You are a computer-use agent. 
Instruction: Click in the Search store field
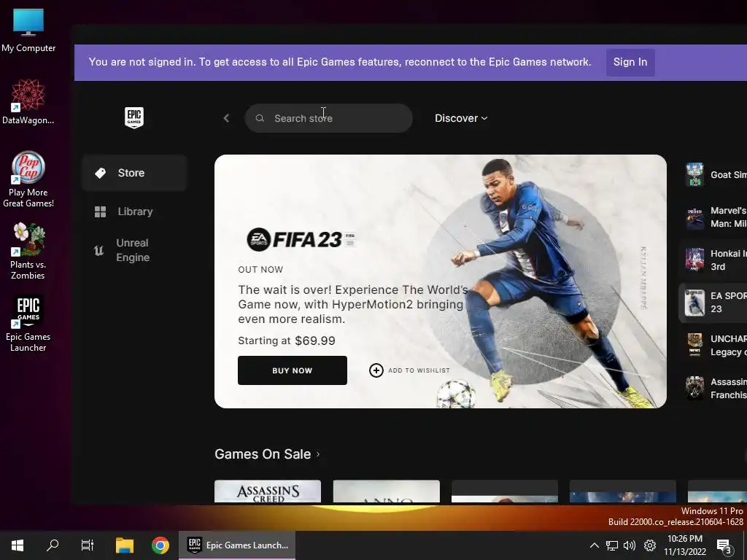329,118
